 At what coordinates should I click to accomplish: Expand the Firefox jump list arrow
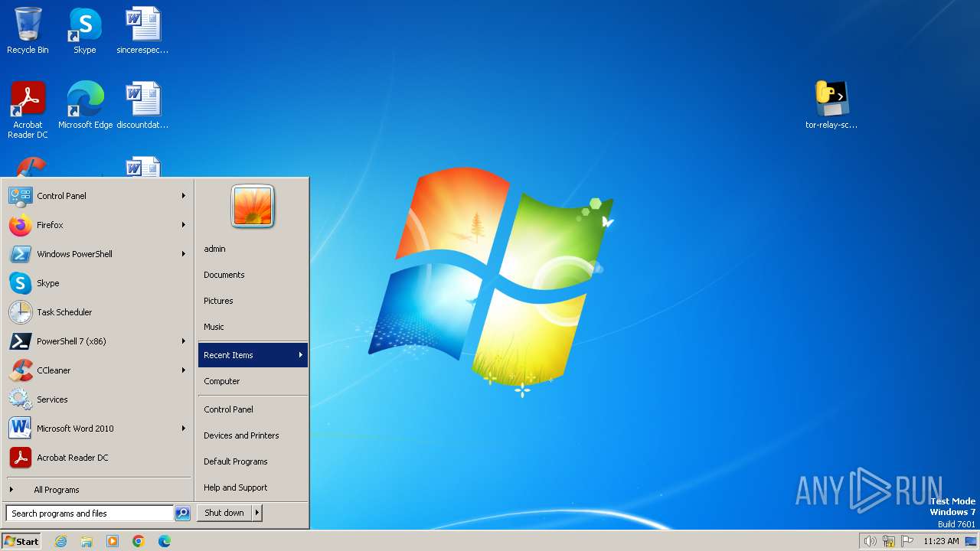pos(184,225)
